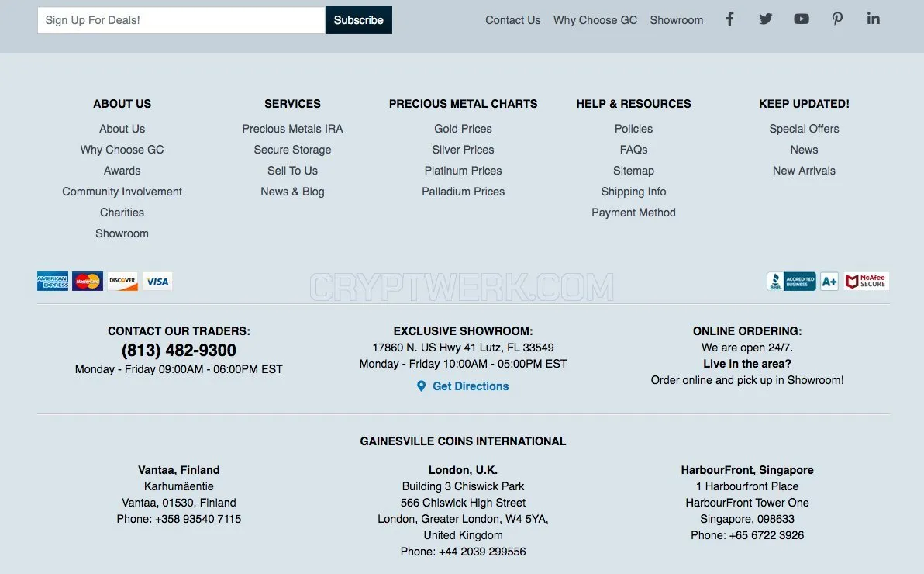Click the Keep Updated! column heading

coord(804,104)
